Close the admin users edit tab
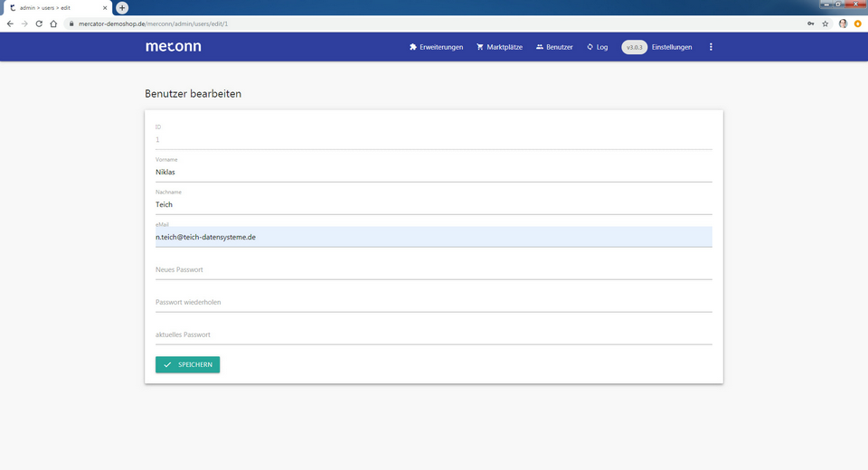The image size is (868, 470). click(105, 8)
